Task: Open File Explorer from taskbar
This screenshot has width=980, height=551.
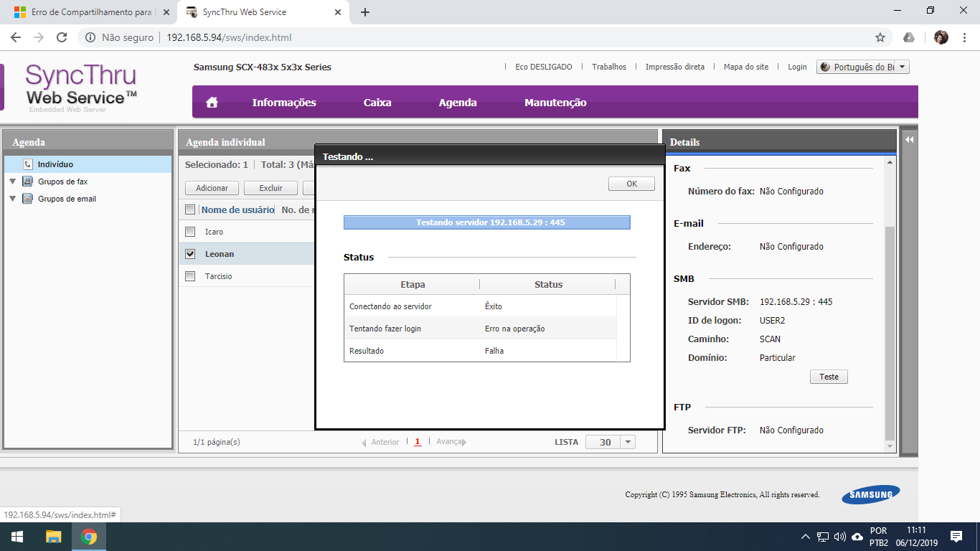Action: pos(54,537)
